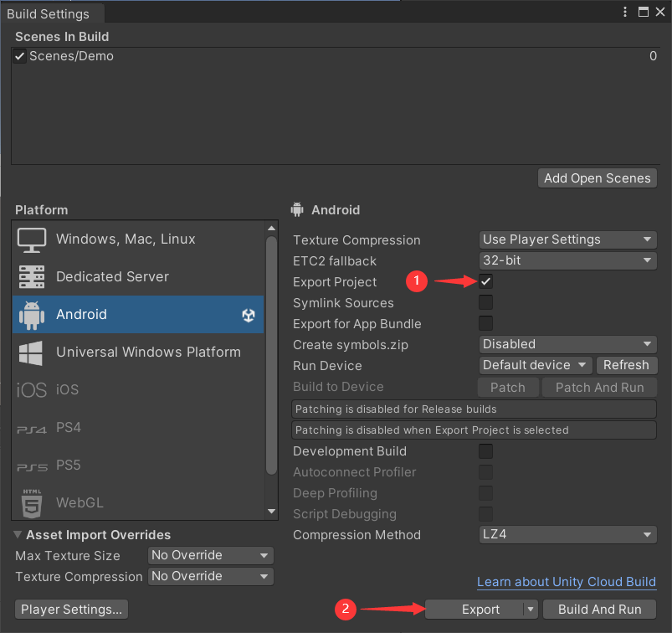Viewport: 672px width, 633px height.
Task: Open the Compression Method LZ4 dropdown
Action: pyautogui.click(x=568, y=534)
